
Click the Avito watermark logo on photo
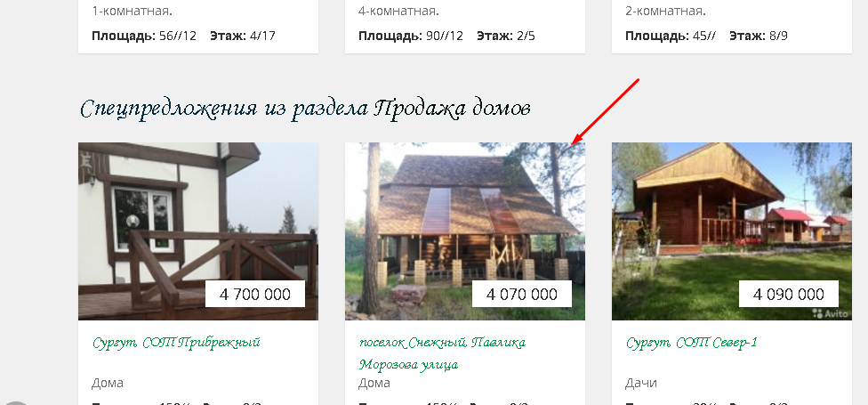click(831, 313)
